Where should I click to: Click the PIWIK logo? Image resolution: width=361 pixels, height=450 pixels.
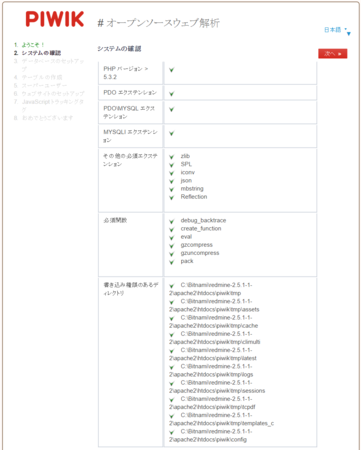[x=55, y=19]
